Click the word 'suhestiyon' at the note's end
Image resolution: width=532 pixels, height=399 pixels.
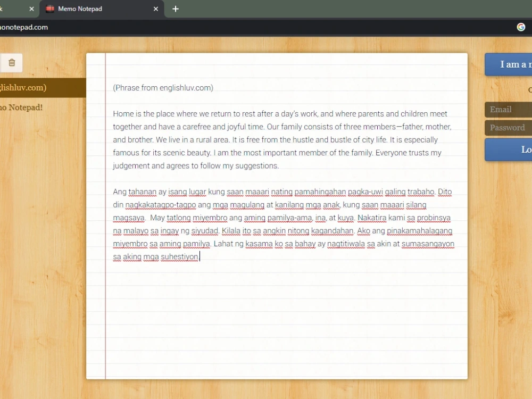179,256
